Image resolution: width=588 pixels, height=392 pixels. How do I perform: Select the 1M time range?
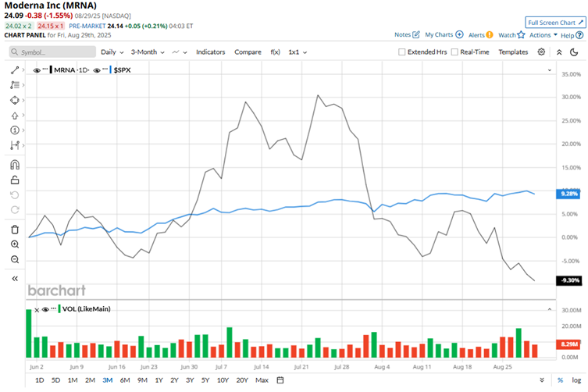(x=73, y=380)
